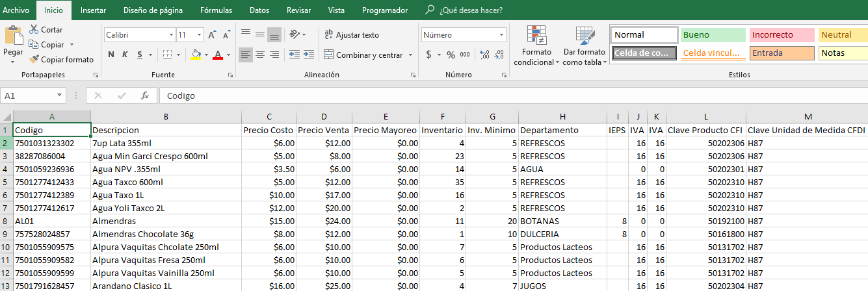Click the borders grid icon
This screenshot has height=291, width=868.
pyautogui.click(x=167, y=55)
